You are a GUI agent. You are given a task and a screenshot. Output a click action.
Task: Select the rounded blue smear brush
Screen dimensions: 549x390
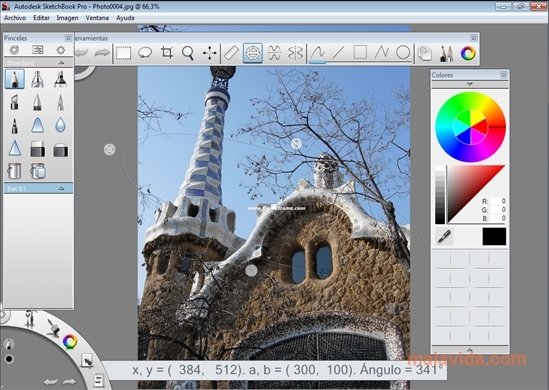point(37,125)
